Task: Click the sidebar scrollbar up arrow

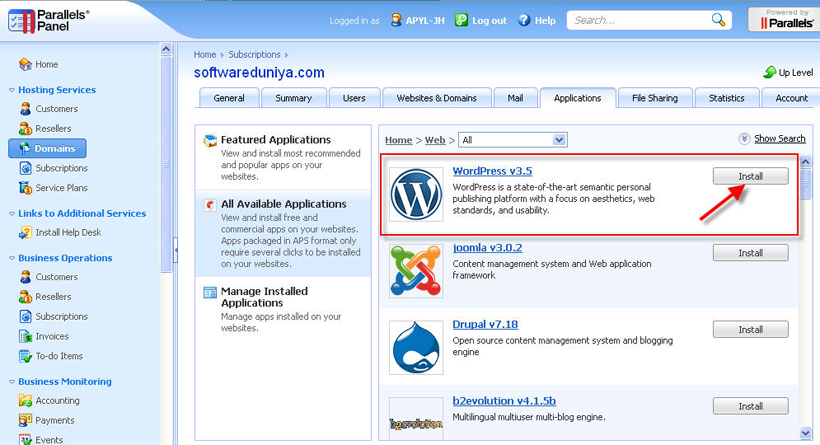Action: point(166,49)
